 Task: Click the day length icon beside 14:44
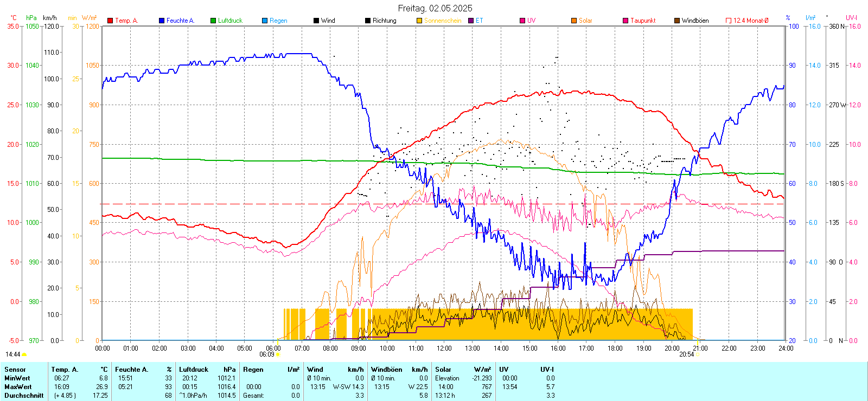pyautogui.click(x=24, y=354)
